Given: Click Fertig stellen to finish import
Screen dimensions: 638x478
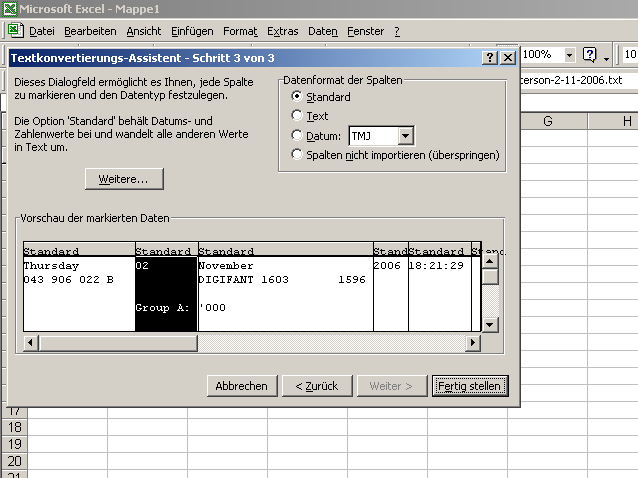Looking at the screenshot, I should pyautogui.click(x=470, y=386).
